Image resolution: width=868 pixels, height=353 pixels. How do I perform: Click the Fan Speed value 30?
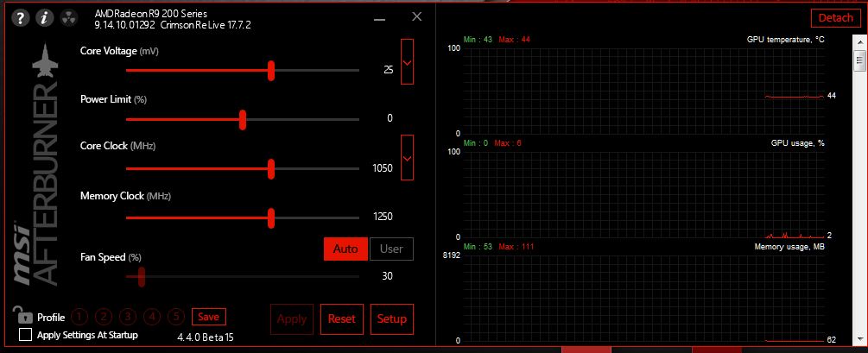tap(388, 276)
